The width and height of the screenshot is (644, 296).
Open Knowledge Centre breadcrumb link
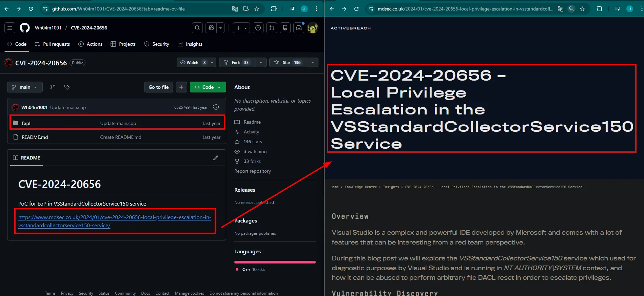361,187
